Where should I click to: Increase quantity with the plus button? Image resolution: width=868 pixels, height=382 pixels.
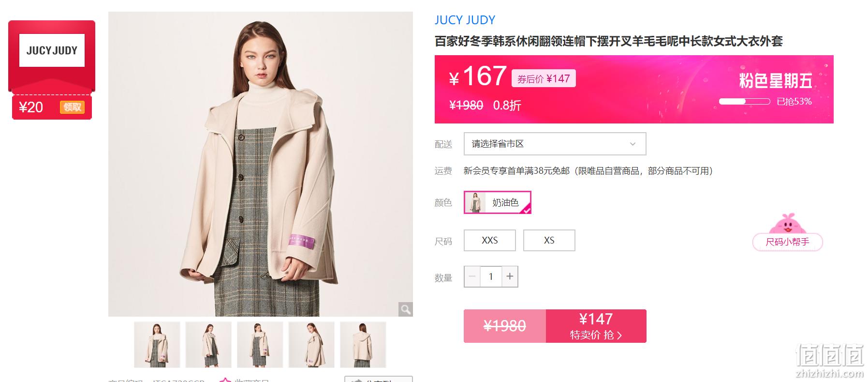[x=510, y=276]
